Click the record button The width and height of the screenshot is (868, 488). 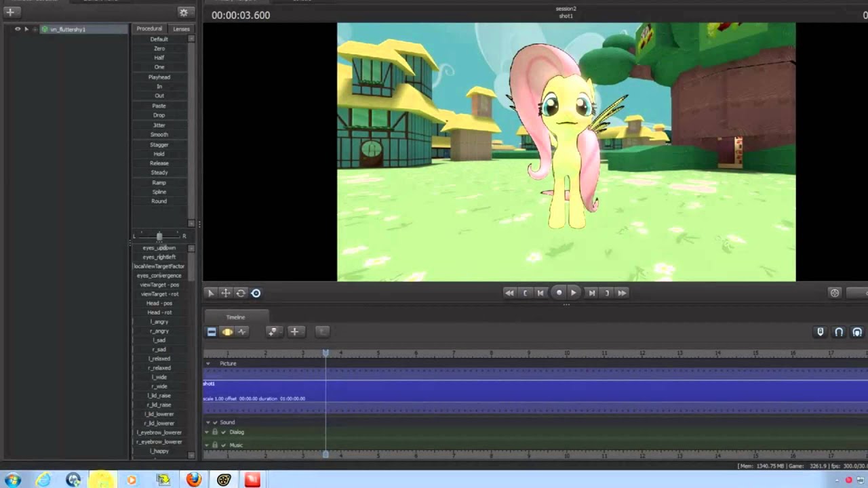click(x=559, y=293)
